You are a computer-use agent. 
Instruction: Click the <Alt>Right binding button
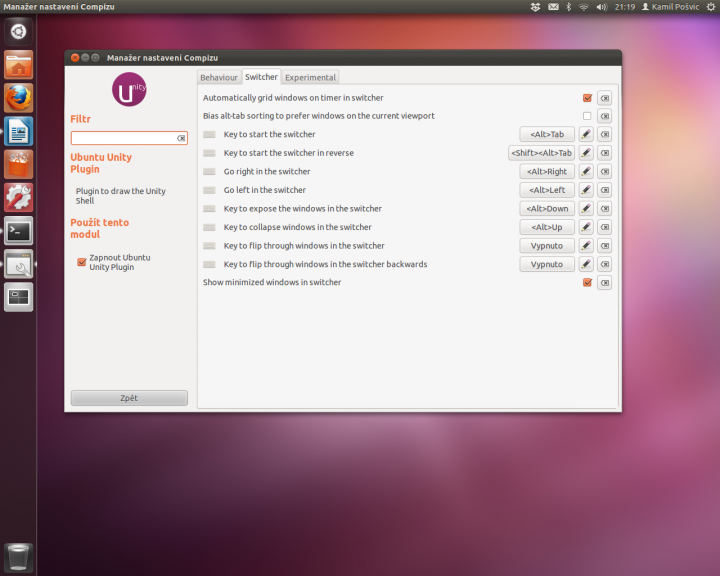click(x=547, y=171)
